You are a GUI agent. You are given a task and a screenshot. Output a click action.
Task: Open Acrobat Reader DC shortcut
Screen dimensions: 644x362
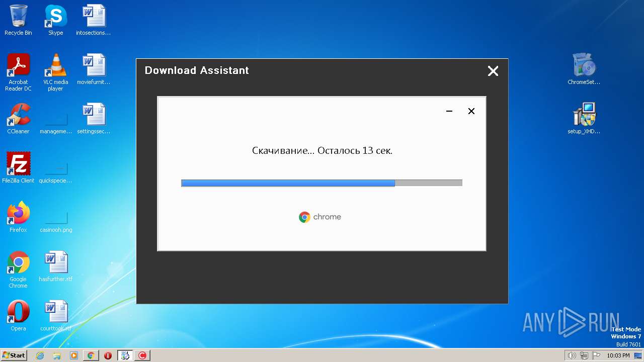click(18, 72)
